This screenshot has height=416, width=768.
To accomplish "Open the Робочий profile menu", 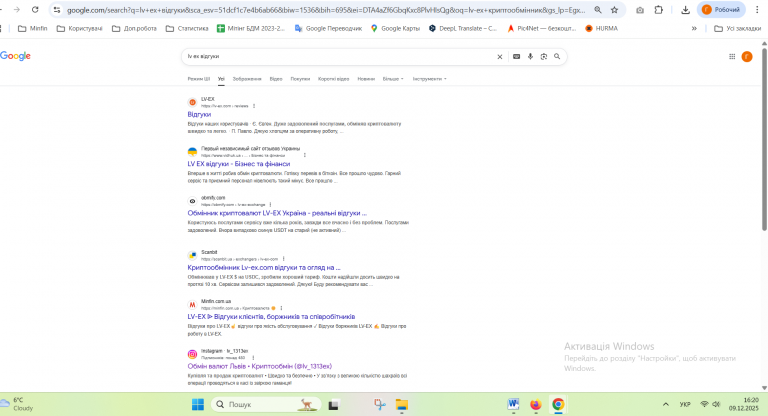I will click(x=721, y=10).
